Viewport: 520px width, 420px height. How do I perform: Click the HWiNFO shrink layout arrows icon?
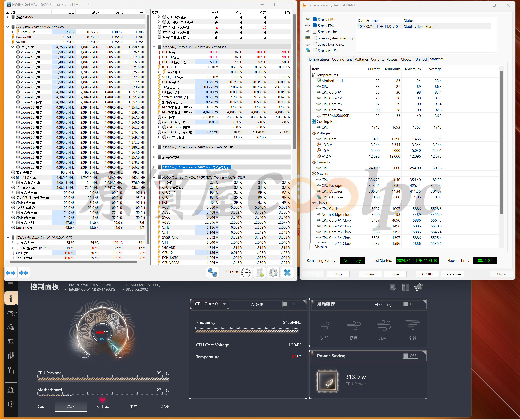click(24, 273)
